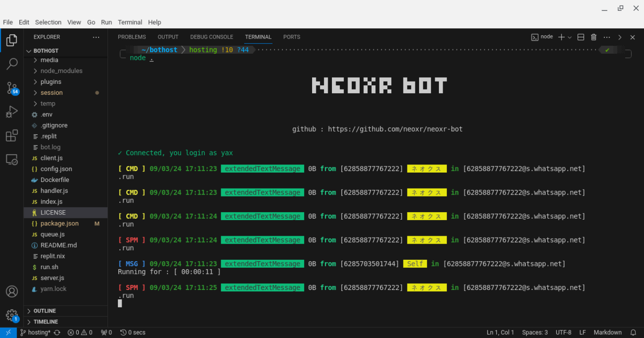This screenshot has width=644, height=338.
Task: Select the Terminal tab
Action: click(258, 37)
